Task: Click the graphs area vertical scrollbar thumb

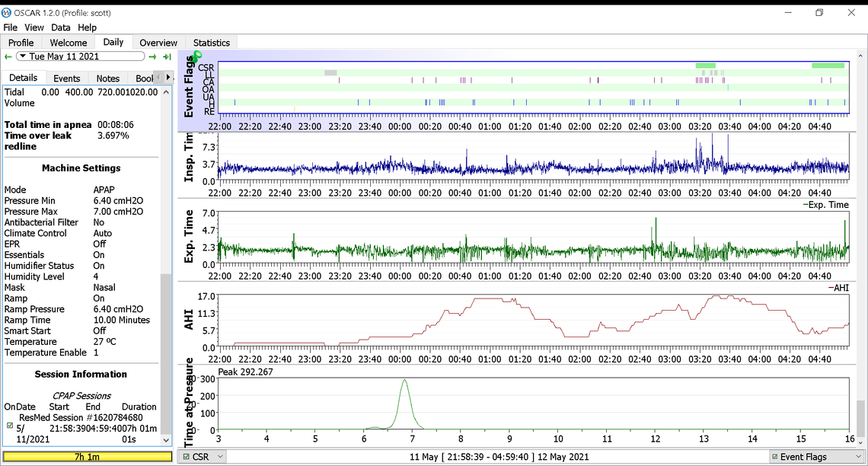Action: point(861,418)
